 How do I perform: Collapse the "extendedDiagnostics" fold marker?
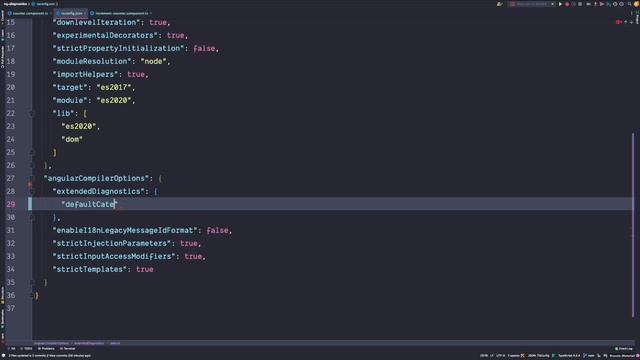31,191
